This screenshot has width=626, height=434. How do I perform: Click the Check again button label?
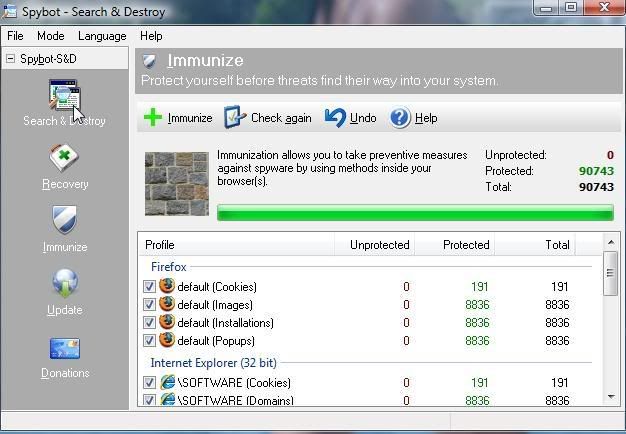pos(281,118)
